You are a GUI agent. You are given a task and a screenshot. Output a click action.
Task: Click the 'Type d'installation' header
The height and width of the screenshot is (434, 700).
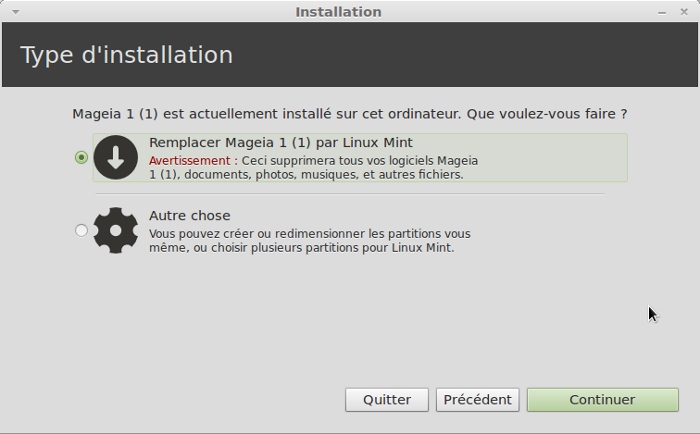point(126,55)
